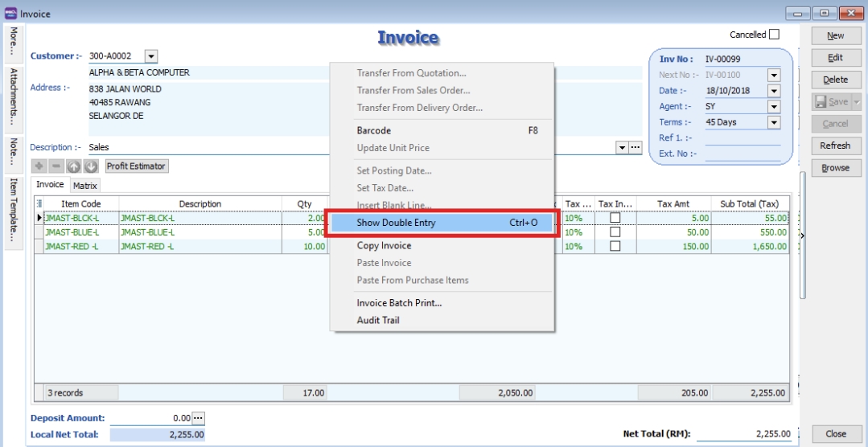Screen dimensions: 868x447
Task: Click the Ref 1. input field
Action: coord(742,138)
